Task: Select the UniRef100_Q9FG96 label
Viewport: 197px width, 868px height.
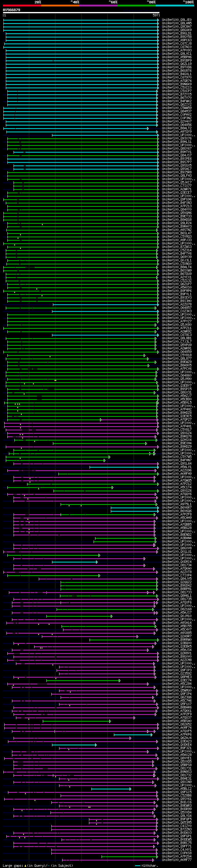Action: (177, 199)
